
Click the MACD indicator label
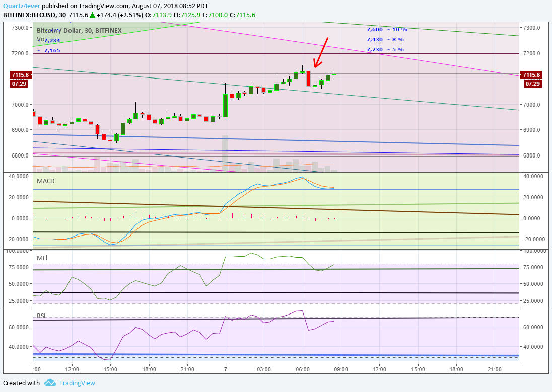46,181
